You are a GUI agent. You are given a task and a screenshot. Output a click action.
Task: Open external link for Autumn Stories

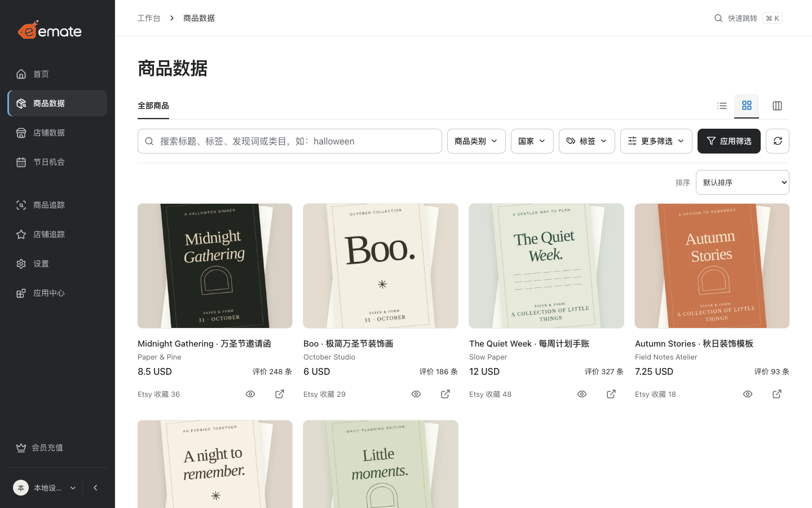coord(777,394)
